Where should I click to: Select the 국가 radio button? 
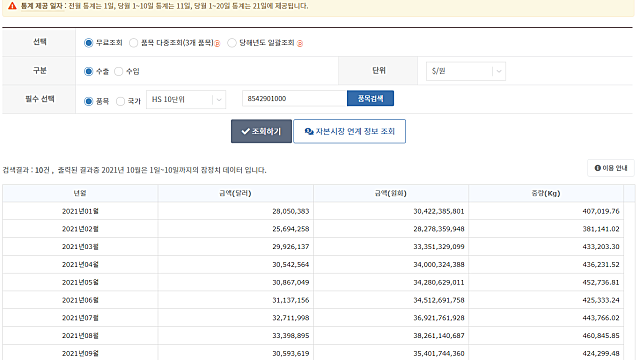click(120, 101)
